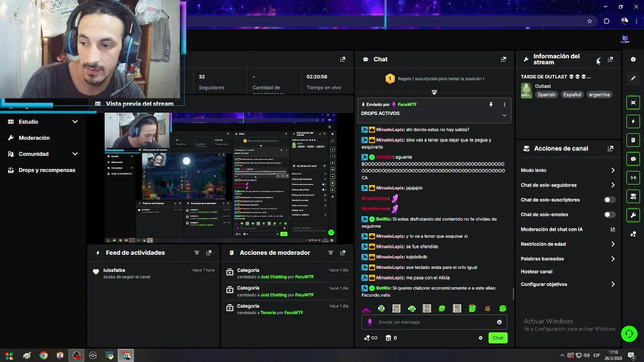Toggle the wrench stream info icon in sidebar

[633, 215]
